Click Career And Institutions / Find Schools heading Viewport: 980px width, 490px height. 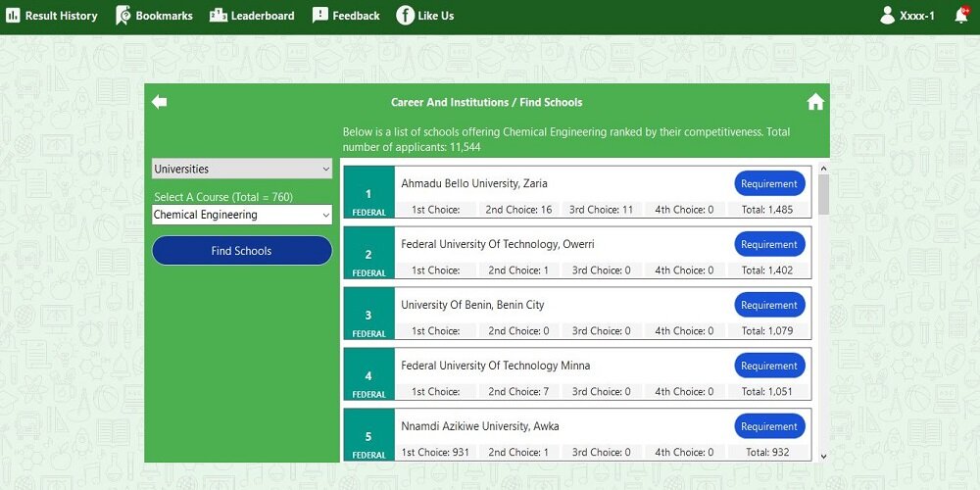tap(486, 102)
